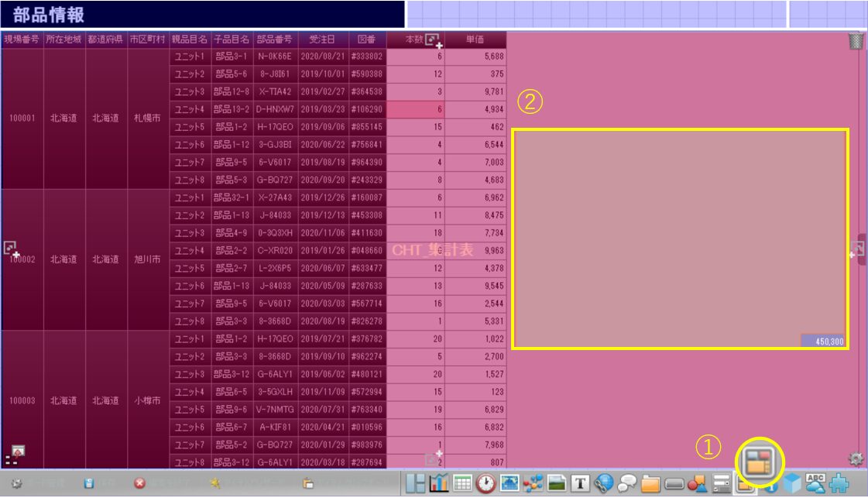Click the clock tool icon
This screenshot has width=868, height=498.
[486, 483]
